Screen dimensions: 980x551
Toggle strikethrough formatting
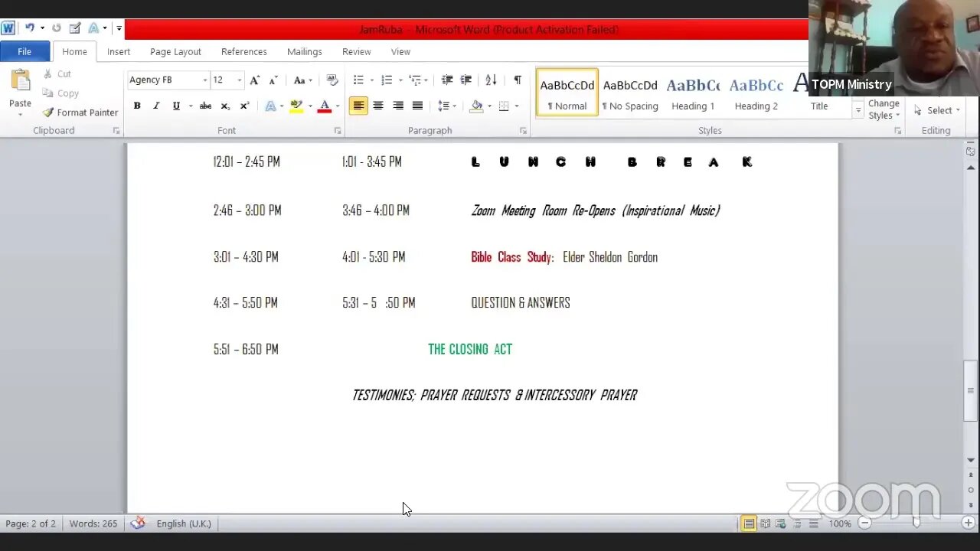coord(205,106)
